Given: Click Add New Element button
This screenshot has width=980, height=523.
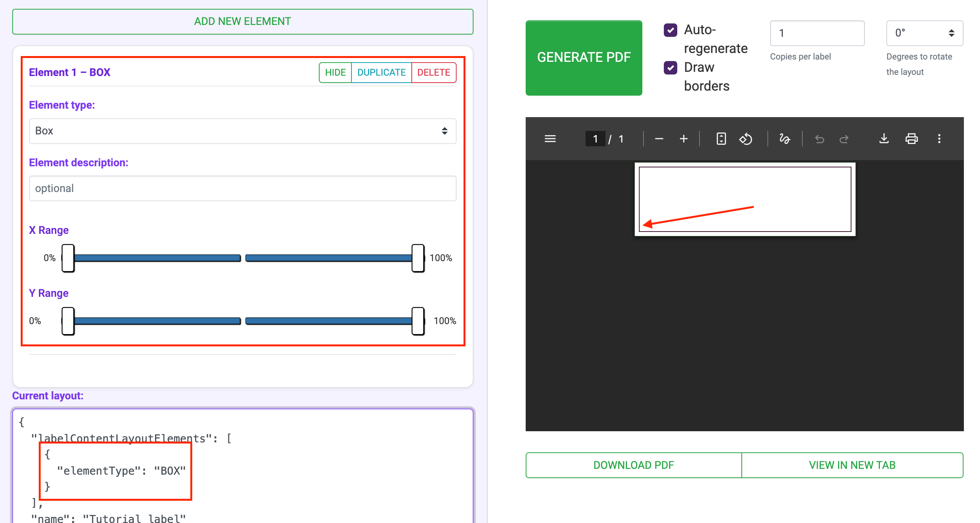Looking at the screenshot, I should (x=243, y=22).
